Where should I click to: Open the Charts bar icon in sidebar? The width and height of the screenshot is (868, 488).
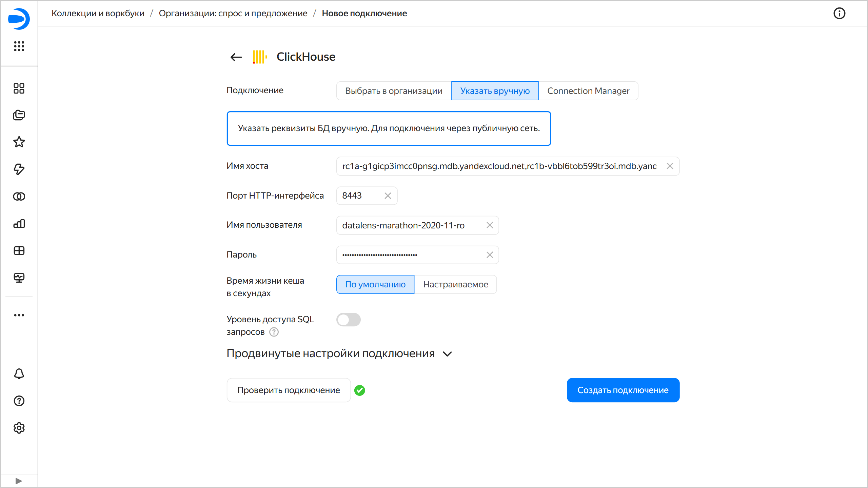point(19,224)
